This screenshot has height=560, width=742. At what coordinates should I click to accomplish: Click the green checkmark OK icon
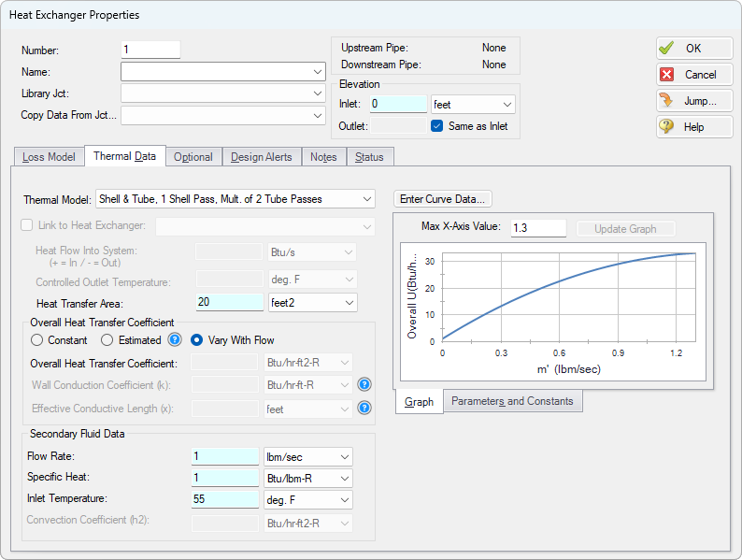[x=666, y=48]
